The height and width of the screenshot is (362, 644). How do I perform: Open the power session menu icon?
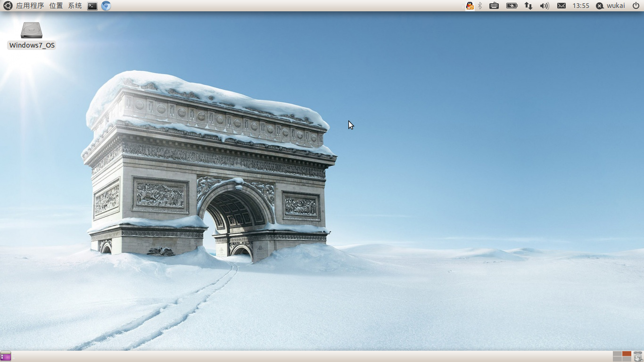(x=636, y=6)
